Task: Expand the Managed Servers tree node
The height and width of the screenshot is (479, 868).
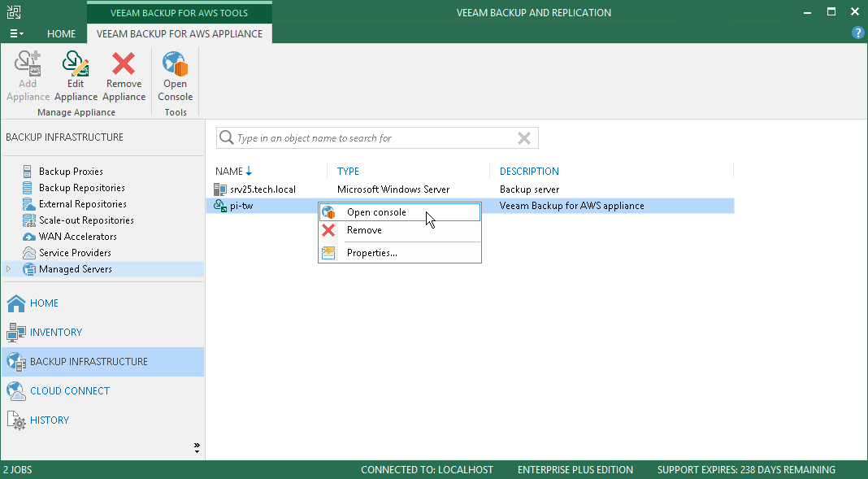Action: [8, 269]
